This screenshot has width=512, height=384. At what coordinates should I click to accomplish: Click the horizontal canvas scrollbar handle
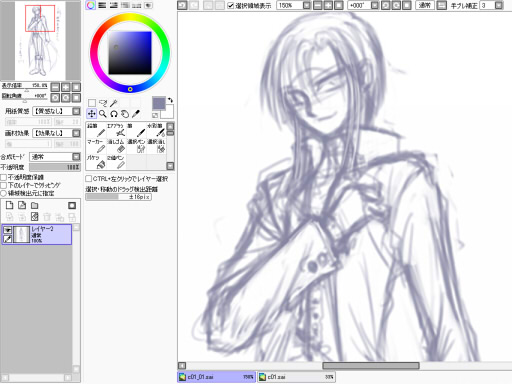(x=371, y=366)
